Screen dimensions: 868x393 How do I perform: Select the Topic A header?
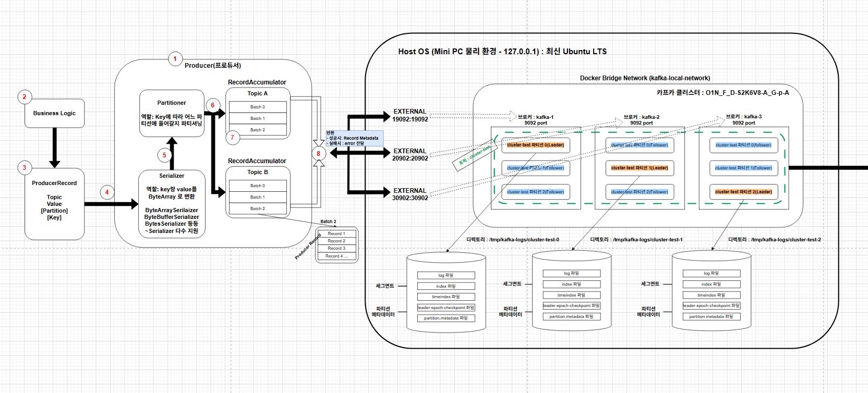[258, 94]
